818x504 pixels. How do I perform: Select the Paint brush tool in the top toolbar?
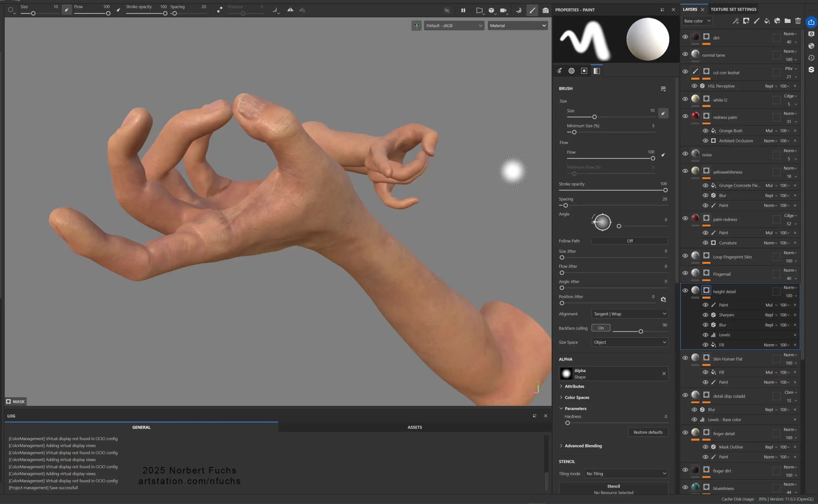click(x=532, y=10)
